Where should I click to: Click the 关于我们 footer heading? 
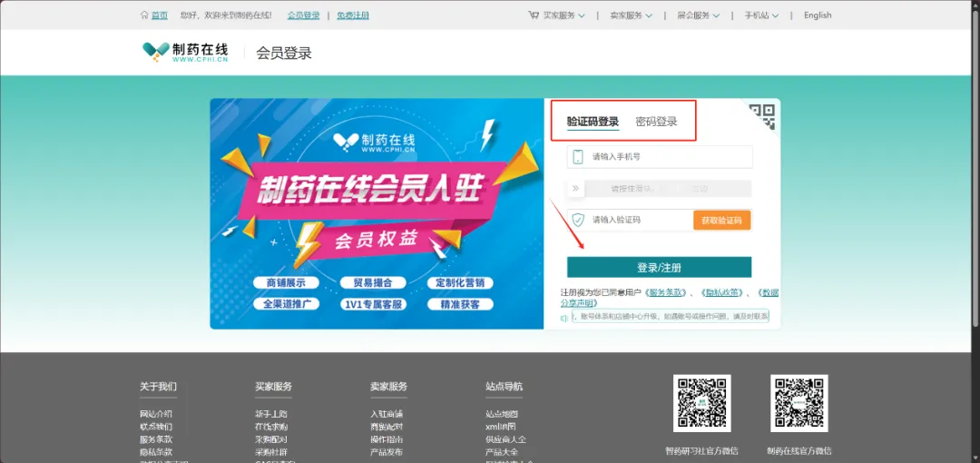coord(158,387)
